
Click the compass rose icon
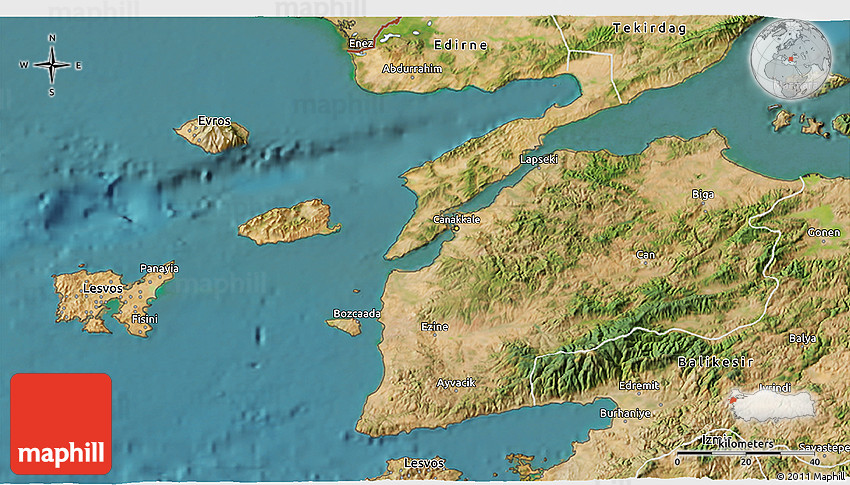(x=51, y=65)
